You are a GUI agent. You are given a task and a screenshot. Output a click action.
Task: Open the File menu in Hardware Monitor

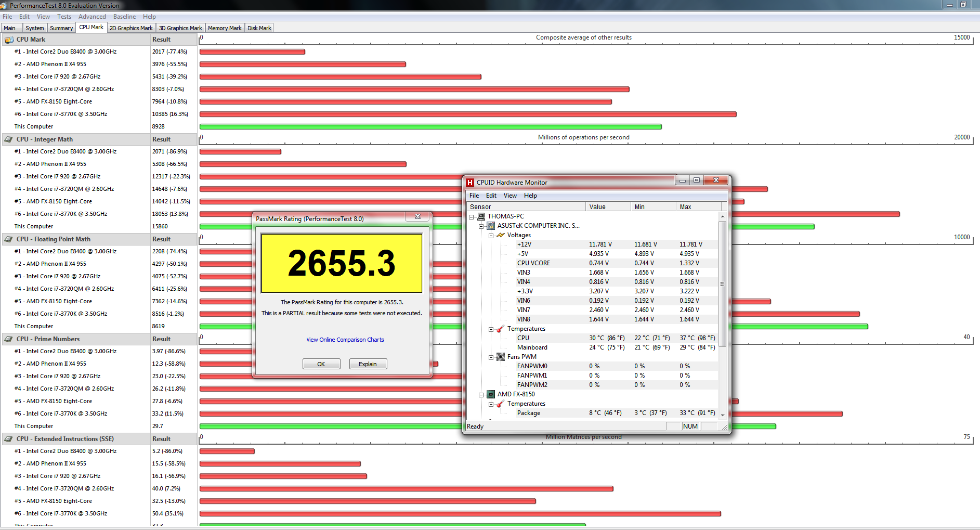[x=474, y=196]
